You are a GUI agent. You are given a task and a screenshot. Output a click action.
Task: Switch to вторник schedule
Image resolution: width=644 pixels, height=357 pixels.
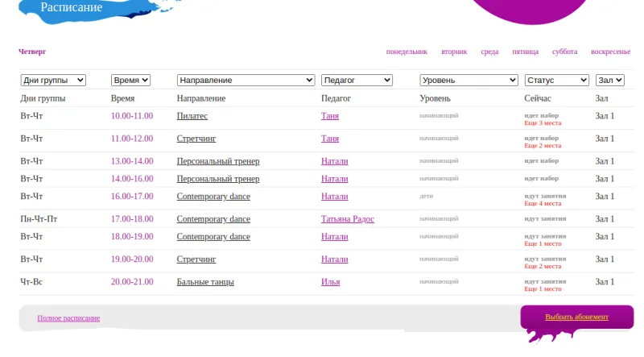point(454,52)
